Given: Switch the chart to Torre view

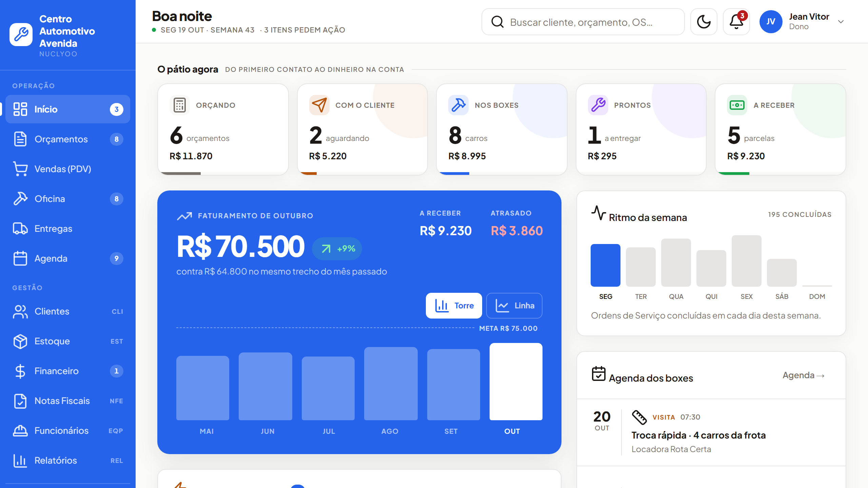Looking at the screenshot, I should coord(454,306).
